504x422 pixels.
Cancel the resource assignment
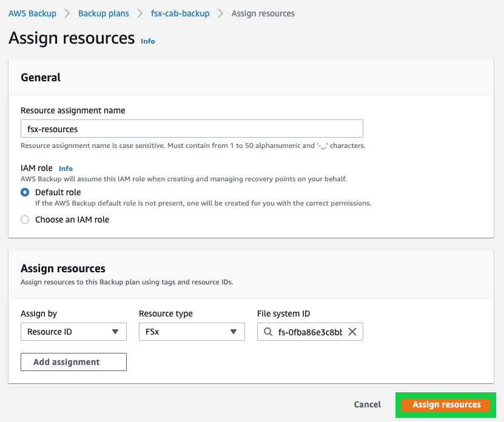pyautogui.click(x=367, y=404)
